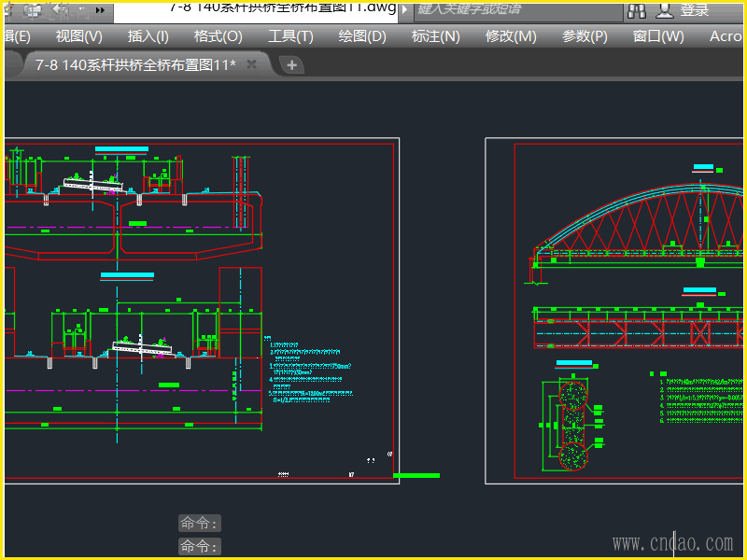The height and width of the screenshot is (560, 747).
Task: Open the 标注(N) menu
Action: pos(435,36)
